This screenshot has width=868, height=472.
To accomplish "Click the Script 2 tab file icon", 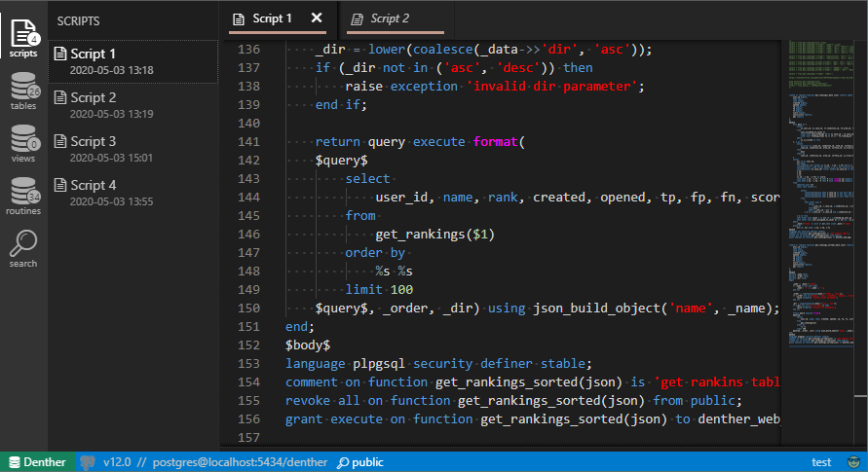I will point(358,18).
